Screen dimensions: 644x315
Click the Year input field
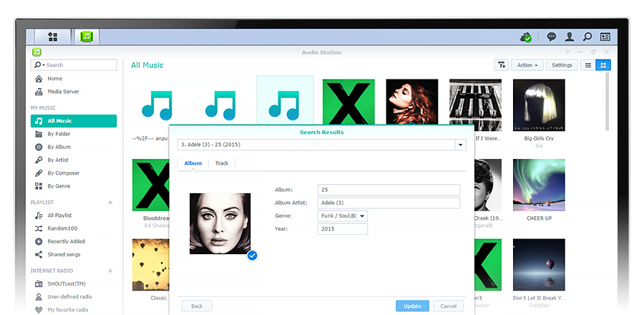343,229
